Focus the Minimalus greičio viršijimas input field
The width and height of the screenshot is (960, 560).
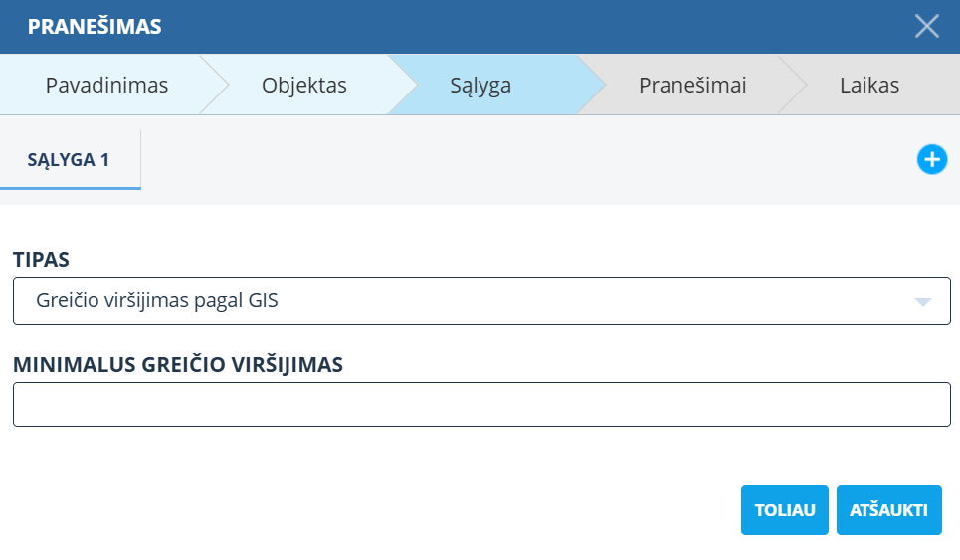point(480,405)
